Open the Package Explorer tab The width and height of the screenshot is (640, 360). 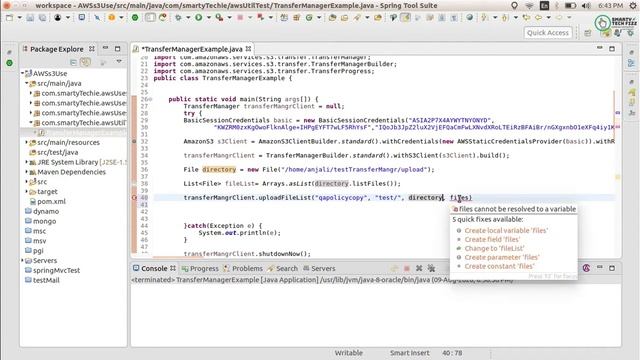click(x=56, y=49)
